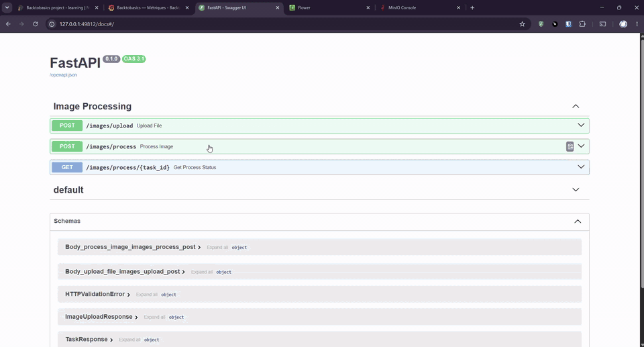Click the POST badge of /images/upload
Viewport: 644px width, 347px height.
(67, 126)
